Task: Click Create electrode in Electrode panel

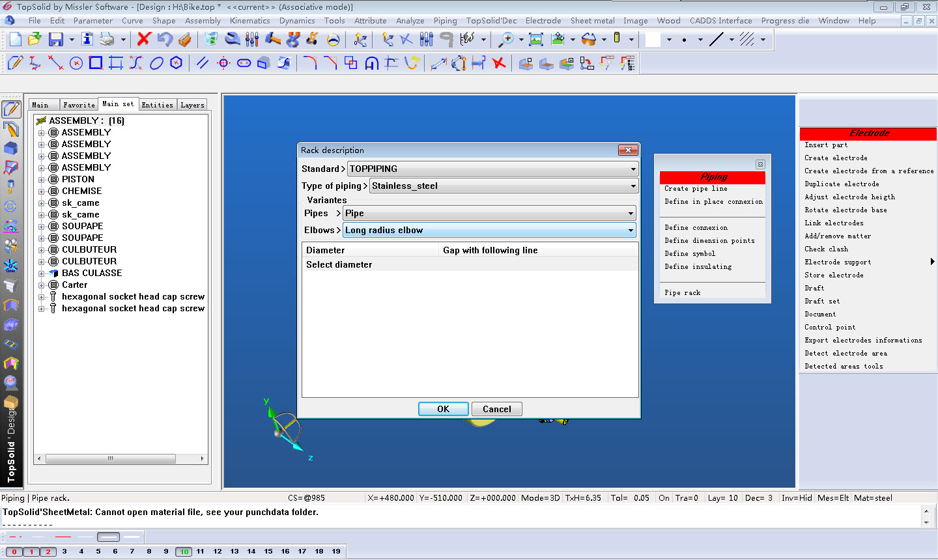Action: pos(836,158)
